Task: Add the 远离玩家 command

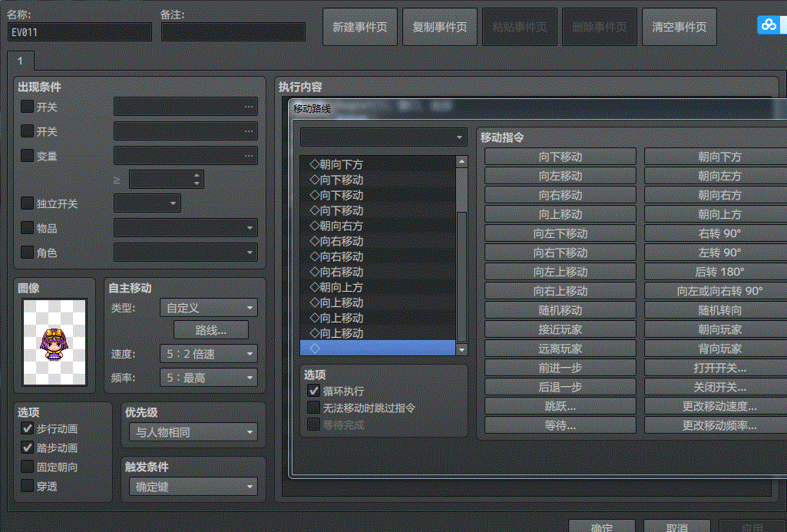Action: click(560, 349)
